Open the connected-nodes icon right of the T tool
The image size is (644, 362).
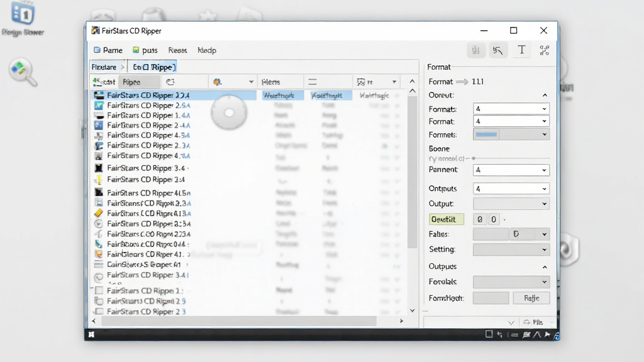(x=544, y=50)
